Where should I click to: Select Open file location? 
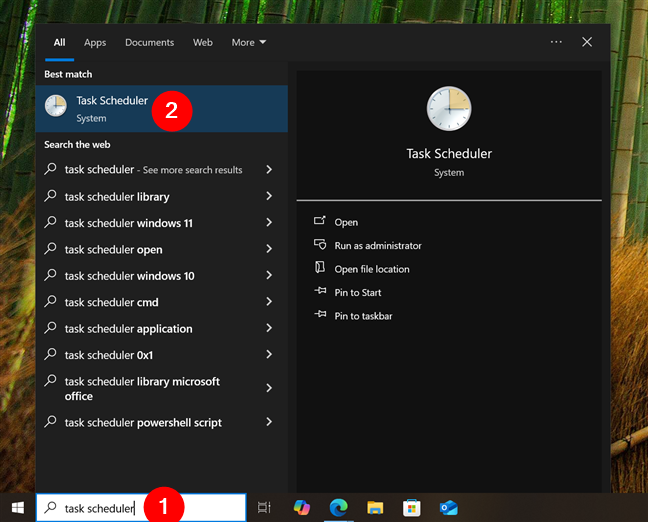coord(372,269)
